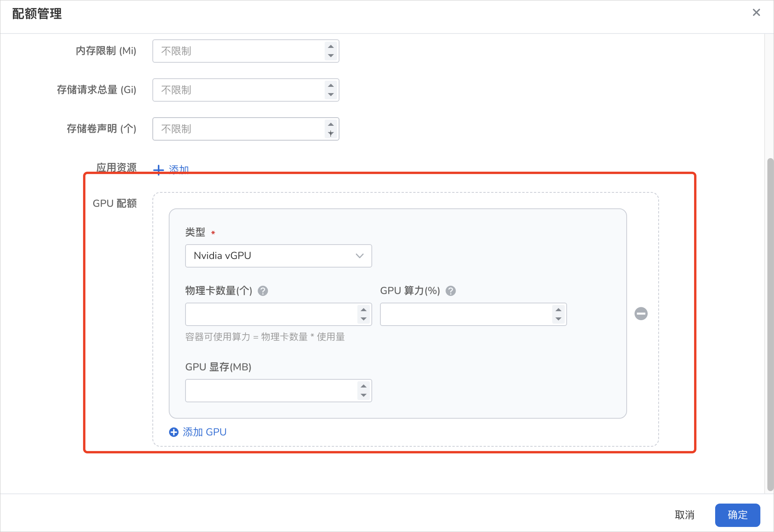Increase GPU 显存 with up arrow

(x=364, y=386)
